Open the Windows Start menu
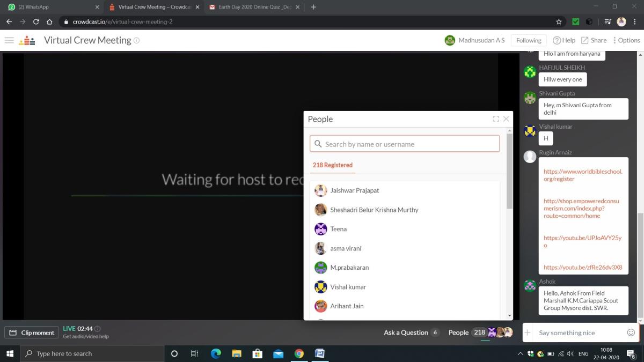This screenshot has width=644, height=362. click(x=10, y=353)
